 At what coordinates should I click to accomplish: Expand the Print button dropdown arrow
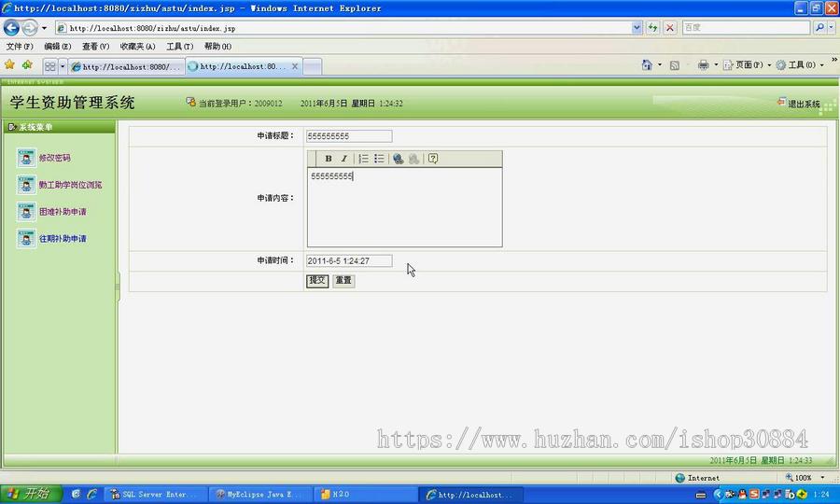pyautogui.click(x=716, y=64)
